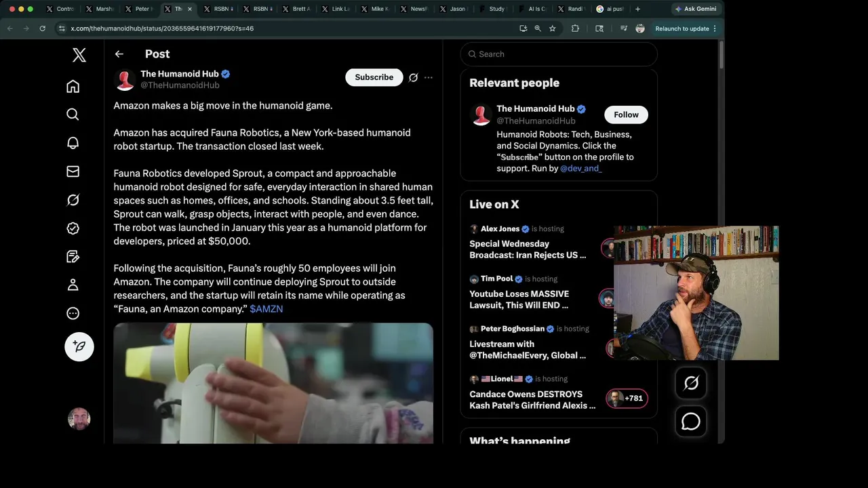The image size is (868, 488).
Task: Switch to the Link La tab
Action: 335,9
